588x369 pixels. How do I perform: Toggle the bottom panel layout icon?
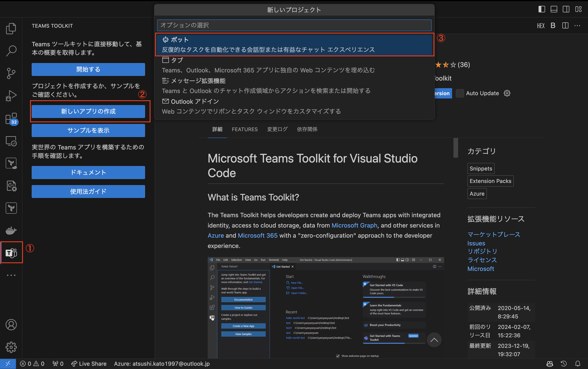(554, 9)
